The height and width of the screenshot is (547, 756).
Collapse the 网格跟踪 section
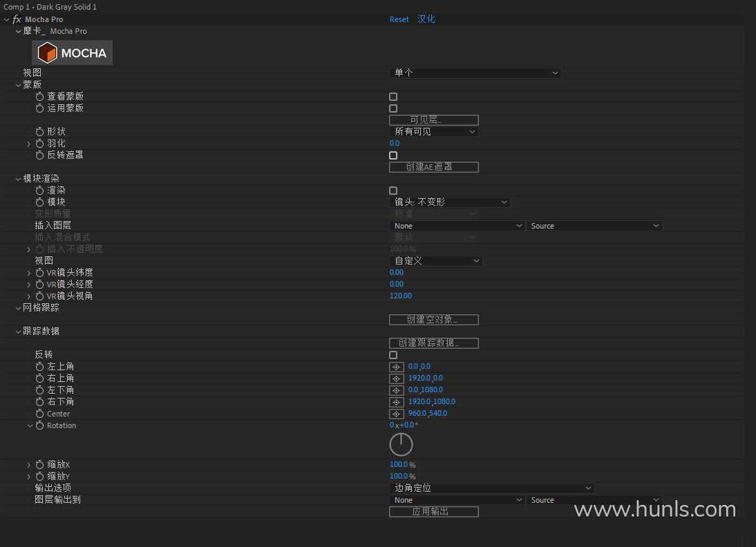coord(19,308)
